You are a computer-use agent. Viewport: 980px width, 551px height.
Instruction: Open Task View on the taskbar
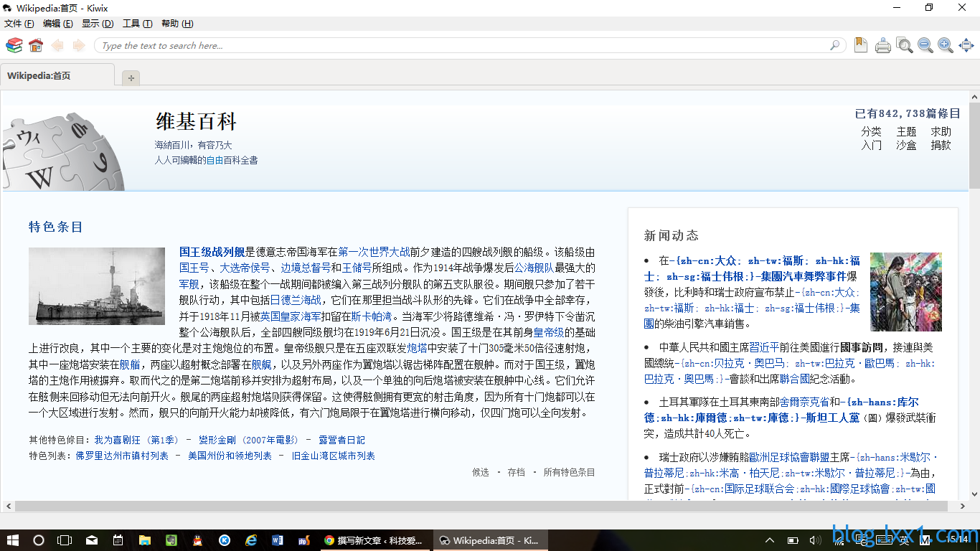point(65,540)
